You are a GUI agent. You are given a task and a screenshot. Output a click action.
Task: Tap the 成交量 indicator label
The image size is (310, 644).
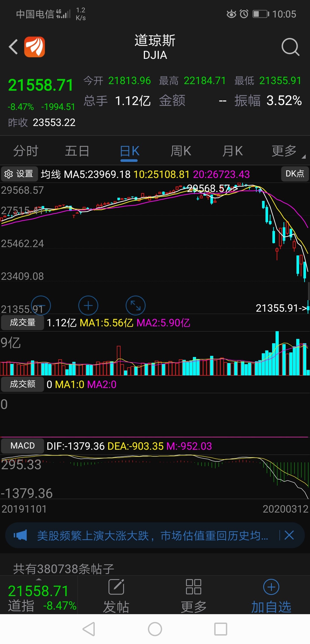(x=22, y=323)
